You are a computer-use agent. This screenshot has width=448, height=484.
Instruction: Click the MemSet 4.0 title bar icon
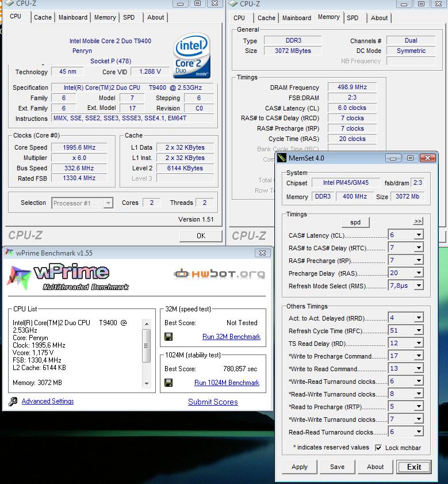tap(281, 158)
